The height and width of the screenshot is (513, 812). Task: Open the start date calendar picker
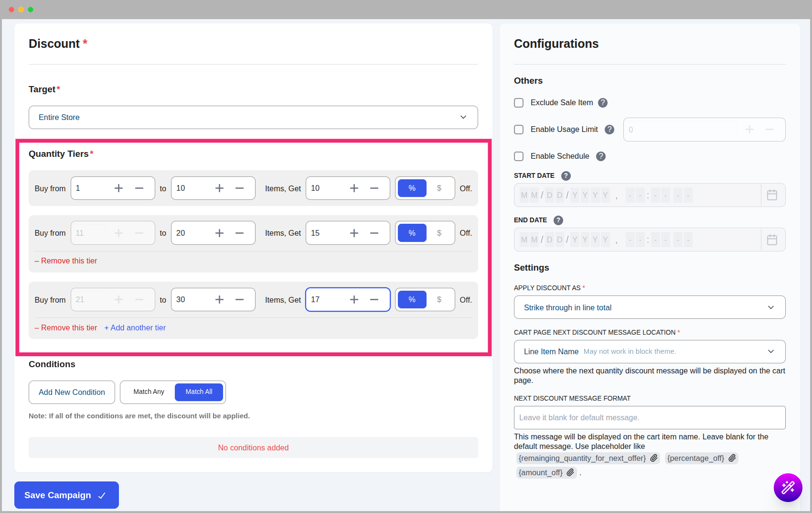772,195
